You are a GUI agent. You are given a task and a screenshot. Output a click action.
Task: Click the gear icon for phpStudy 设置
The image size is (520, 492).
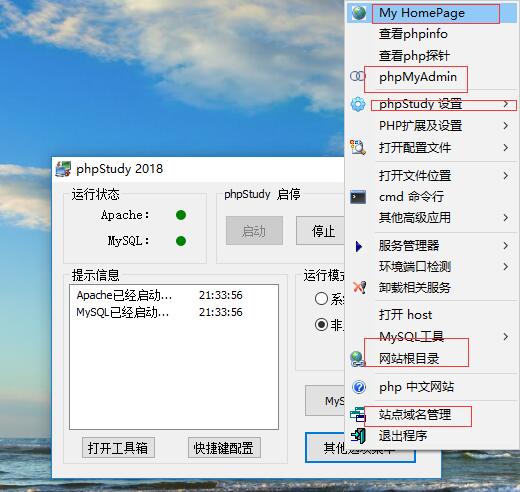(x=358, y=104)
